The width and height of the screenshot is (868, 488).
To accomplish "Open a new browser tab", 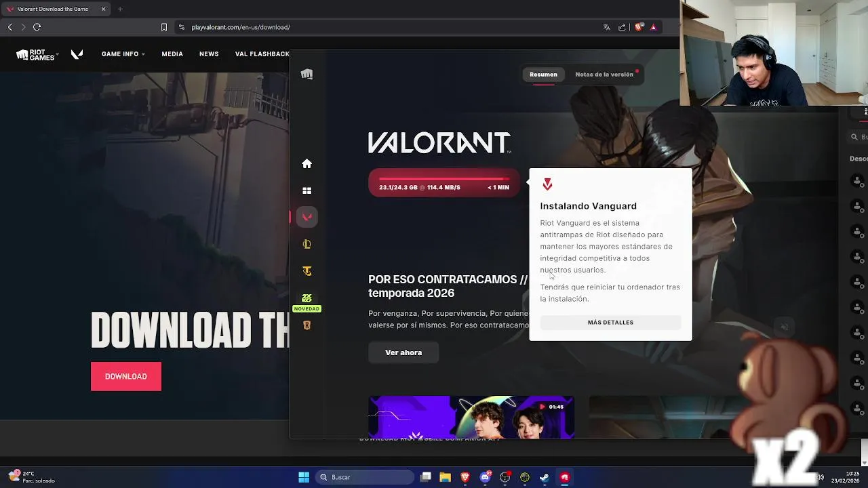I will point(120,9).
